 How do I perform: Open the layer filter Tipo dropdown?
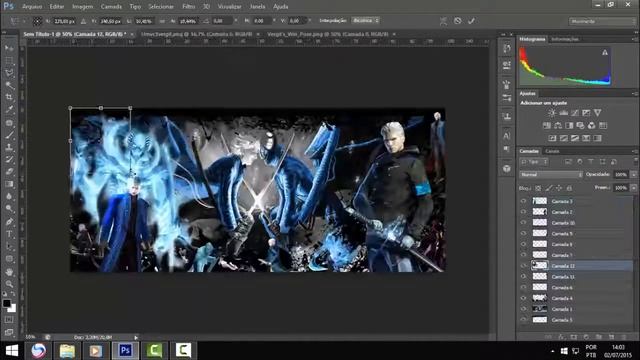click(533, 162)
